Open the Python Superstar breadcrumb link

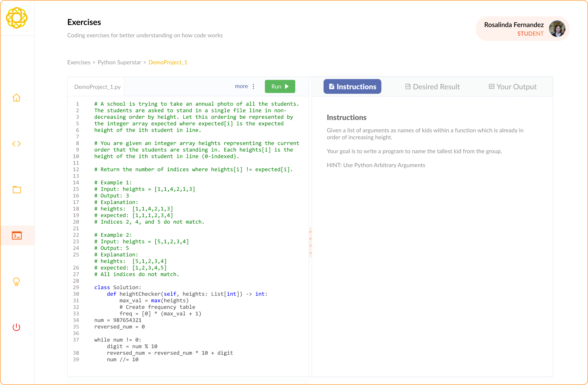coord(119,62)
